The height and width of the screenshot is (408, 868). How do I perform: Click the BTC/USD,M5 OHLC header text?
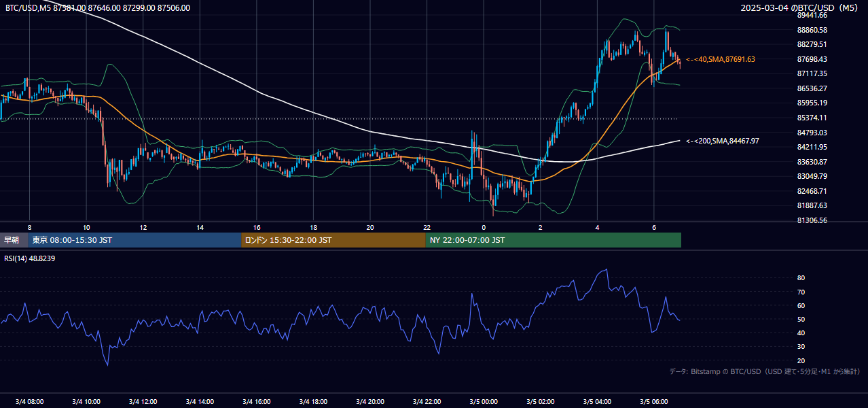pos(98,8)
